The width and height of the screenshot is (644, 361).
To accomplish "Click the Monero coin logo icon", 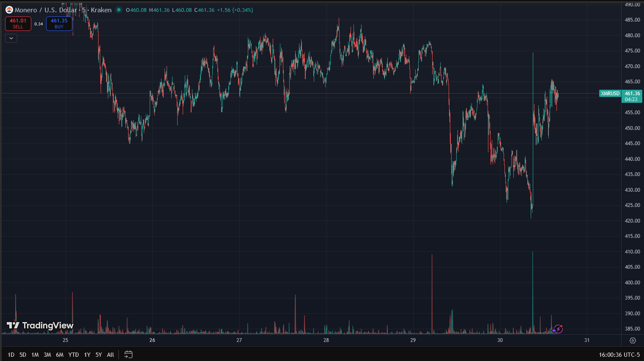I will pos(9,10).
